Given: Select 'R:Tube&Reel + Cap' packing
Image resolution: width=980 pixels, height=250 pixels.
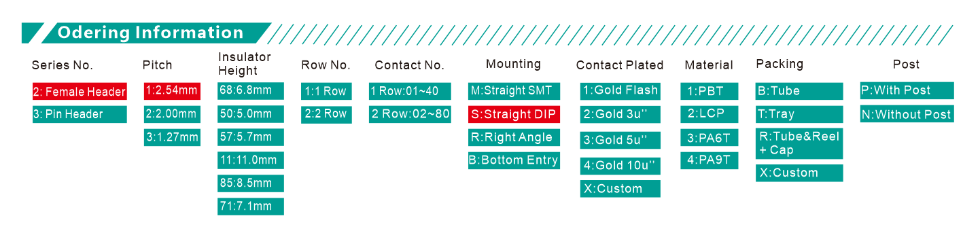Looking at the screenshot, I should coord(799,143).
